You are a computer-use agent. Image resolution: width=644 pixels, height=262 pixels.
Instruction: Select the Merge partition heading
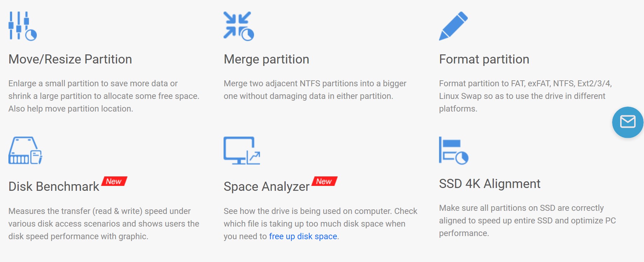(266, 60)
